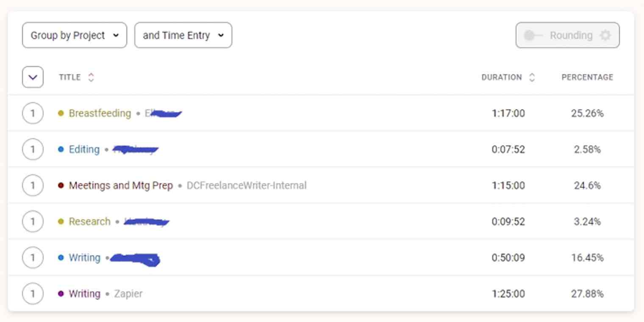Click the olive dot beside Research
The height and width of the screenshot is (322, 644).
click(x=62, y=221)
